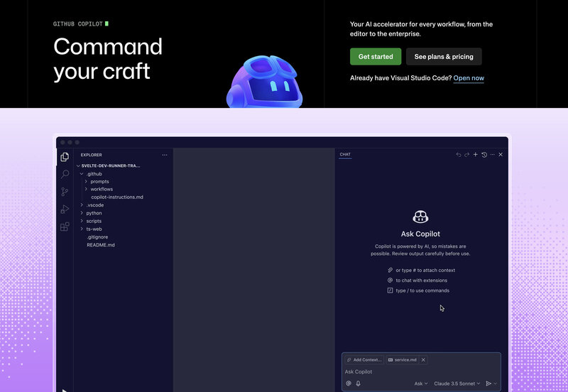Viewport: 568px width, 392px height.
Task: Click the slash commands hint icon
Action: [x=390, y=290]
